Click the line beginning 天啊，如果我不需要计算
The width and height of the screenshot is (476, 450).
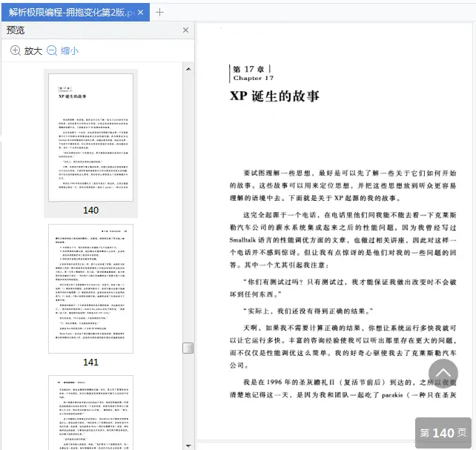[x=350, y=328]
